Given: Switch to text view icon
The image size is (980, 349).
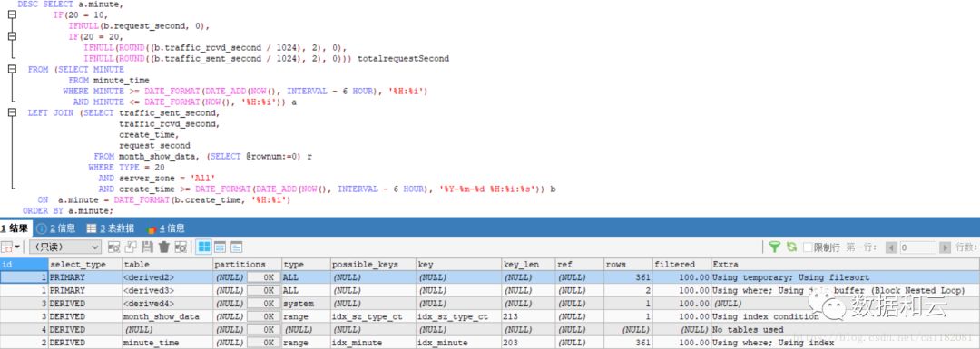Looking at the screenshot, I should (236, 247).
